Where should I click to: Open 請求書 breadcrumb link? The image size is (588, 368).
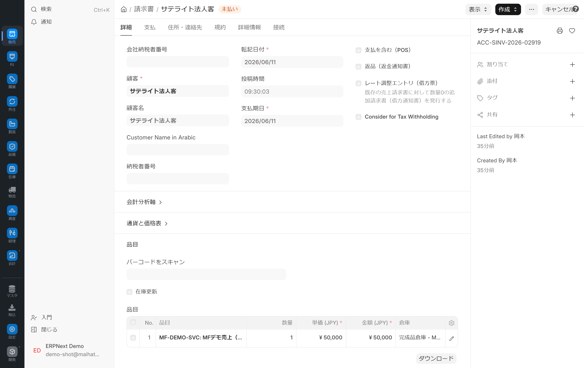pyautogui.click(x=144, y=9)
